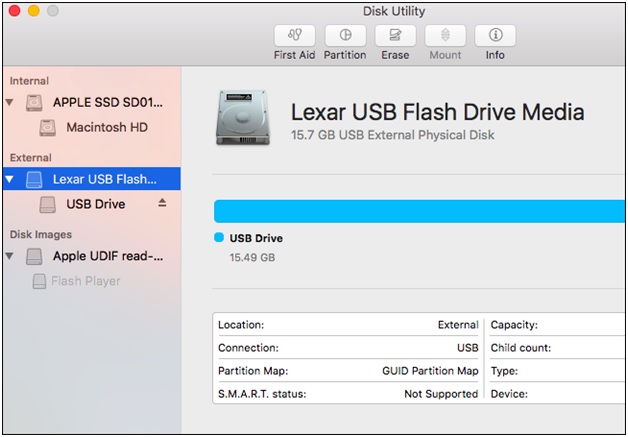Collapse the Apple UDIF disk image triangle
628x437 pixels.
coord(10,256)
